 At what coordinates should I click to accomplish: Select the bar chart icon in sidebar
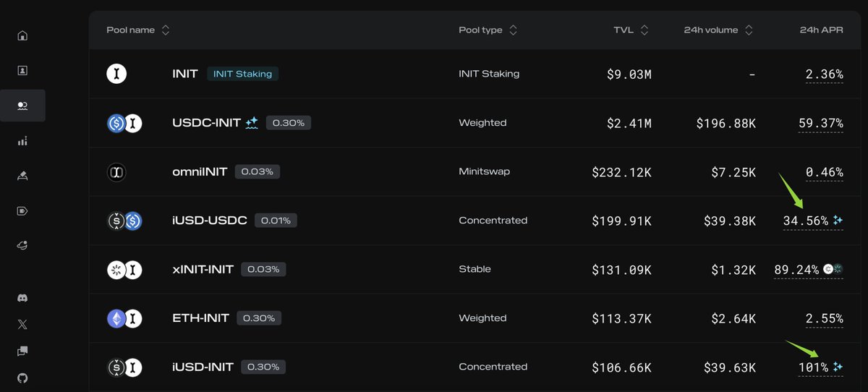(x=22, y=141)
